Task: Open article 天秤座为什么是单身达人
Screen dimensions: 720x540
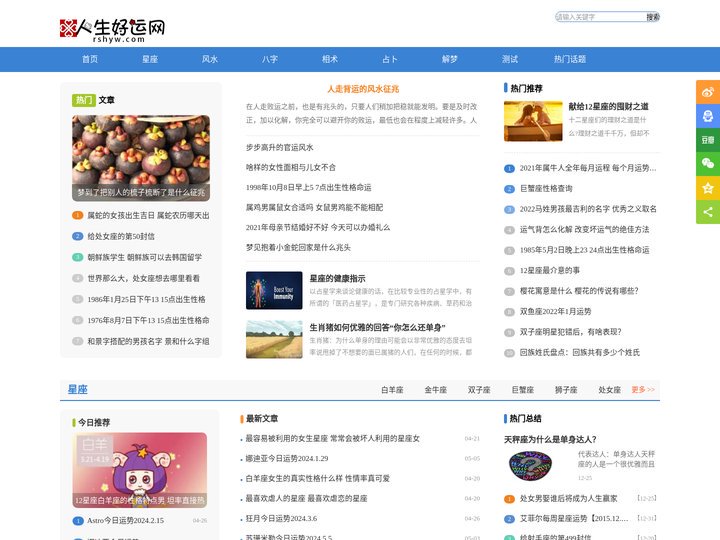Action: [x=550, y=439]
